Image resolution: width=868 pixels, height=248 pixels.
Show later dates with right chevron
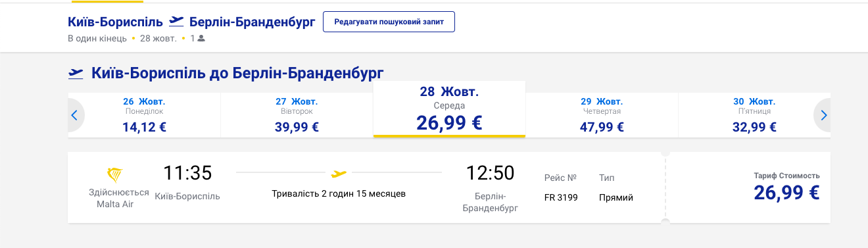[823, 115]
